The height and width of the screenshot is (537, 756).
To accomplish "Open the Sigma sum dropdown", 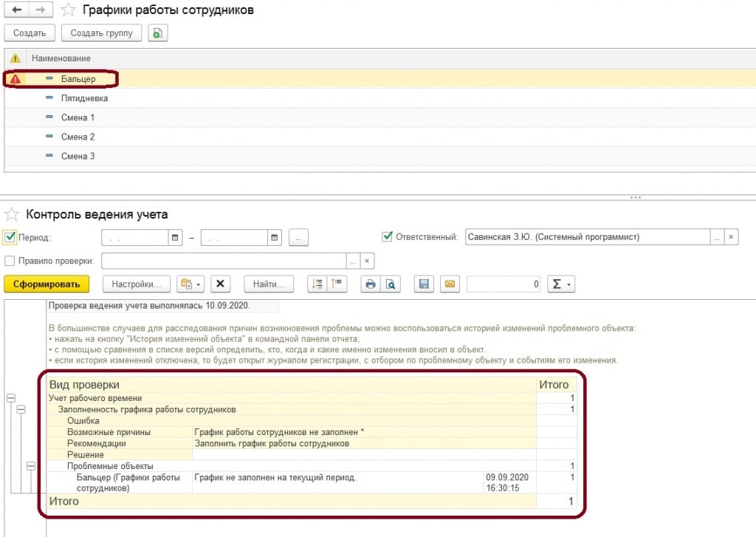I will pos(560,284).
